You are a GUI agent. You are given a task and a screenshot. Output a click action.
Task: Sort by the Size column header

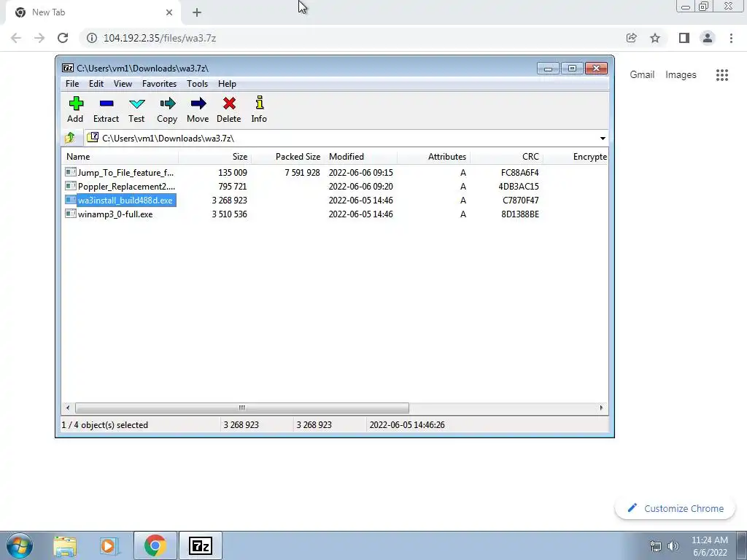click(215, 157)
